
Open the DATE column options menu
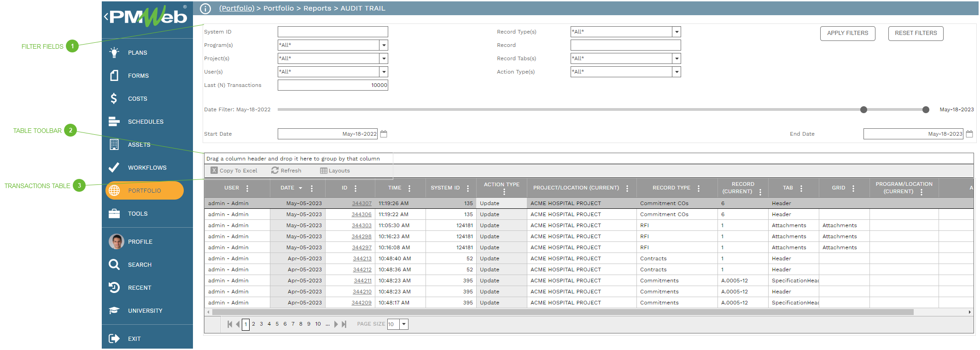point(312,188)
